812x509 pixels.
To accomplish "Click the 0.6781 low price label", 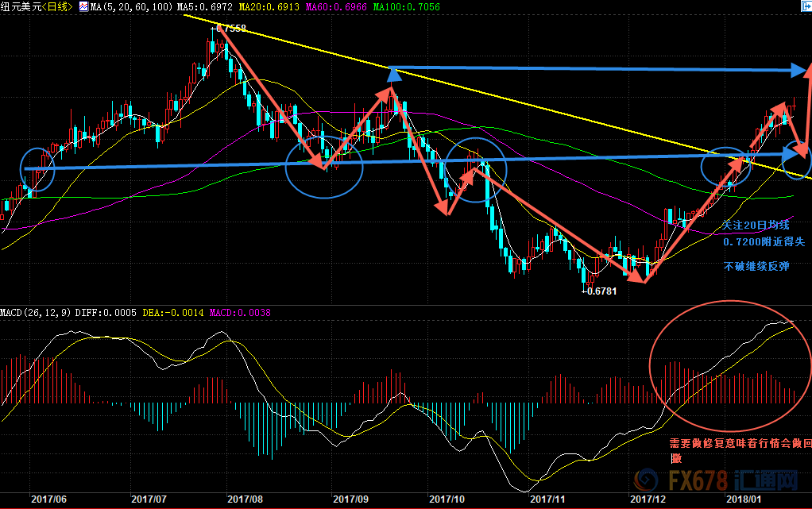I will (x=601, y=291).
